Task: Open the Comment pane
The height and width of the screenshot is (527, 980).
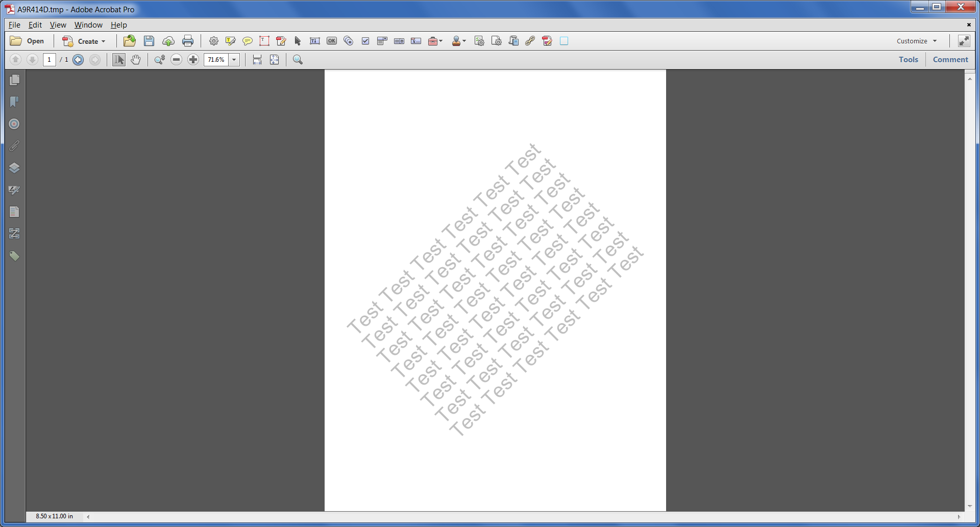Action: coord(950,59)
